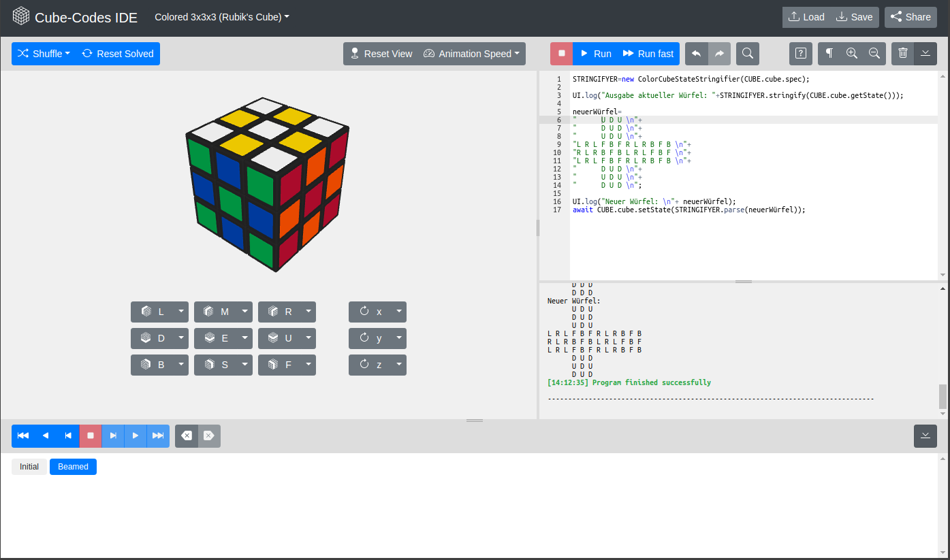Jump to first step in playback bar

pos(22,435)
